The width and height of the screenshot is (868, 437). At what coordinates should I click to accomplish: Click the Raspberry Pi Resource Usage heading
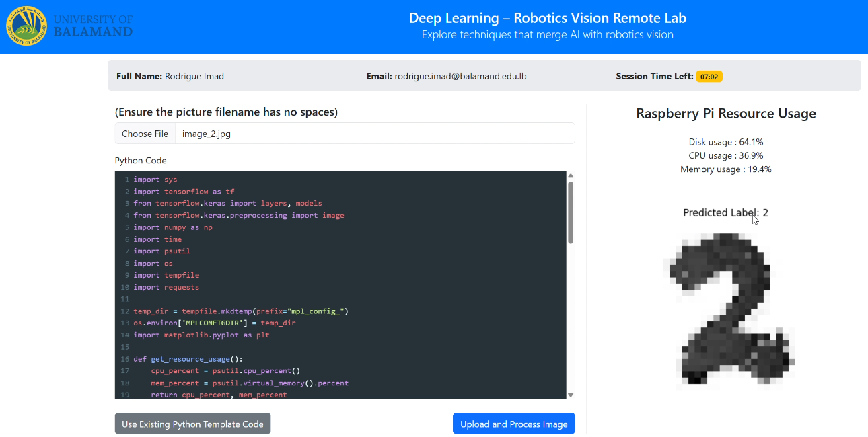pos(725,113)
